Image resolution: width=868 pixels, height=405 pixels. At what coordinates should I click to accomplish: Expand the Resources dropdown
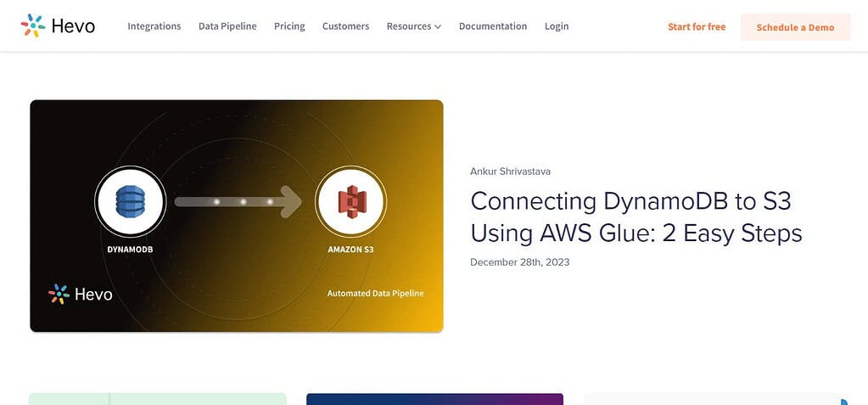pyautogui.click(x=413, y=26)
